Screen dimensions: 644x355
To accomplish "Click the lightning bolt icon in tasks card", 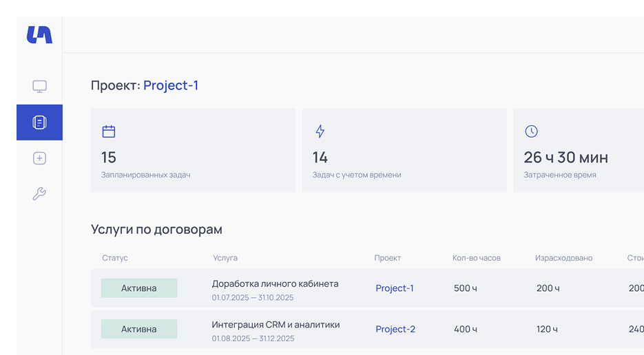I will click(320, 131).
